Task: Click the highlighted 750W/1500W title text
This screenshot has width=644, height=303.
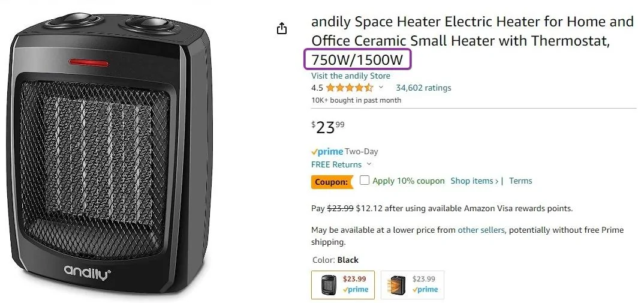Action: pos(357,60)
